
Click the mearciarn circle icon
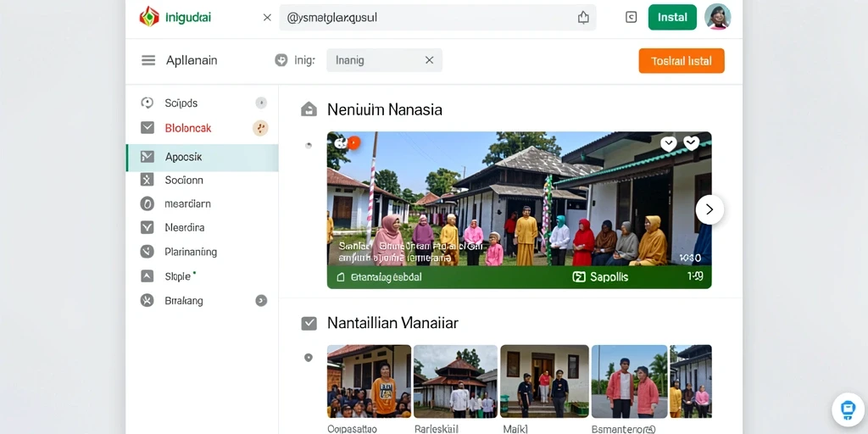tap(147, 203)
